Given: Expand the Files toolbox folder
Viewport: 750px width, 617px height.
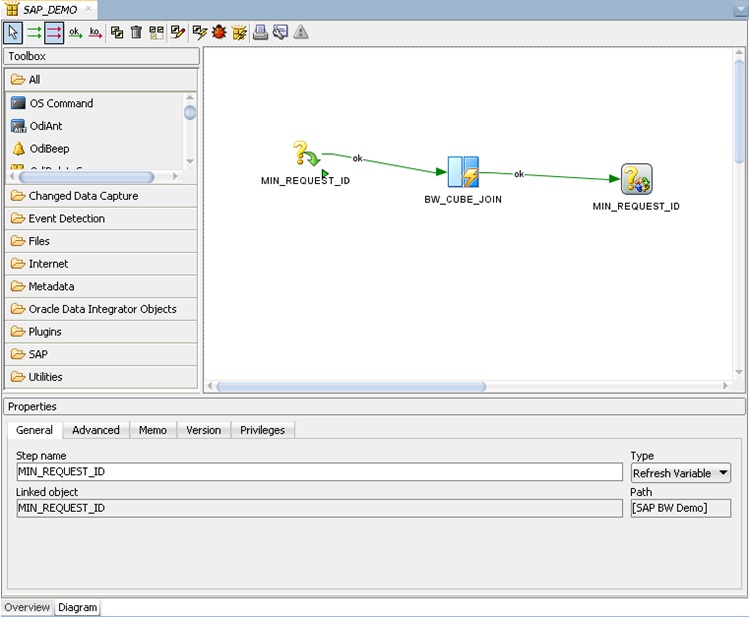Looking at the screenshot, I should (101, 241).
